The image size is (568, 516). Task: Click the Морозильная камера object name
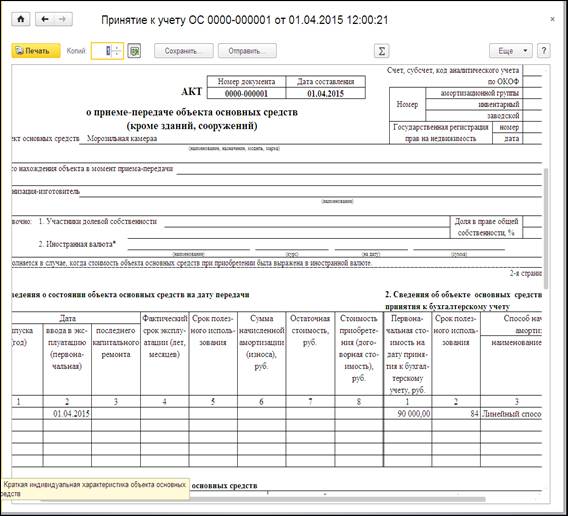[122, 138]
